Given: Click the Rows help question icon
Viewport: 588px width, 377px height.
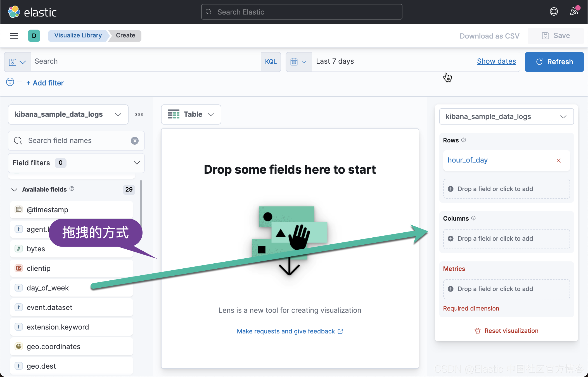Looking at the screenshot, I should [x=464, y=140].
